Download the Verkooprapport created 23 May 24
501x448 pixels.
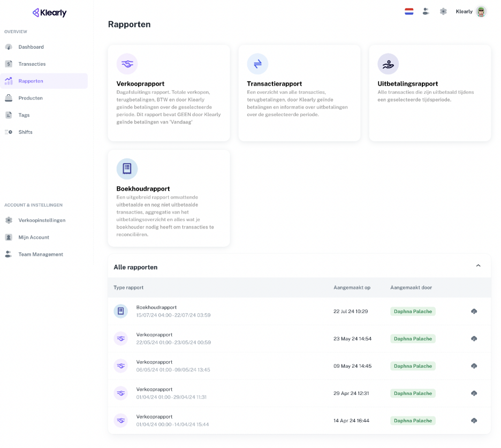[474, 339]
